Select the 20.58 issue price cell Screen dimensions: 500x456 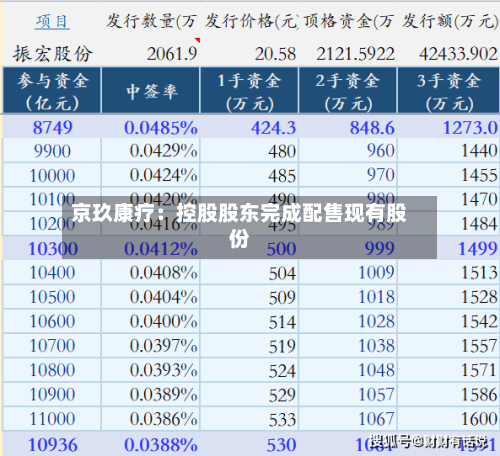[249, 53]
